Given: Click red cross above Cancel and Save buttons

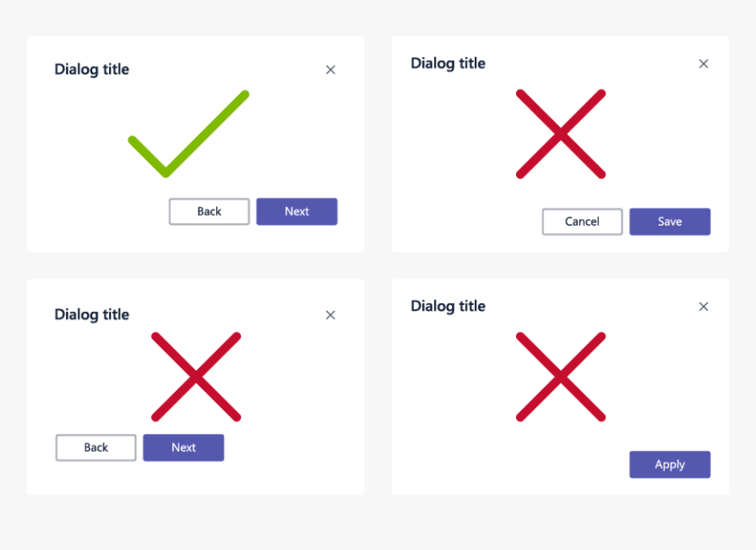Looking at the screenshot, I should [x=561, y=134].
